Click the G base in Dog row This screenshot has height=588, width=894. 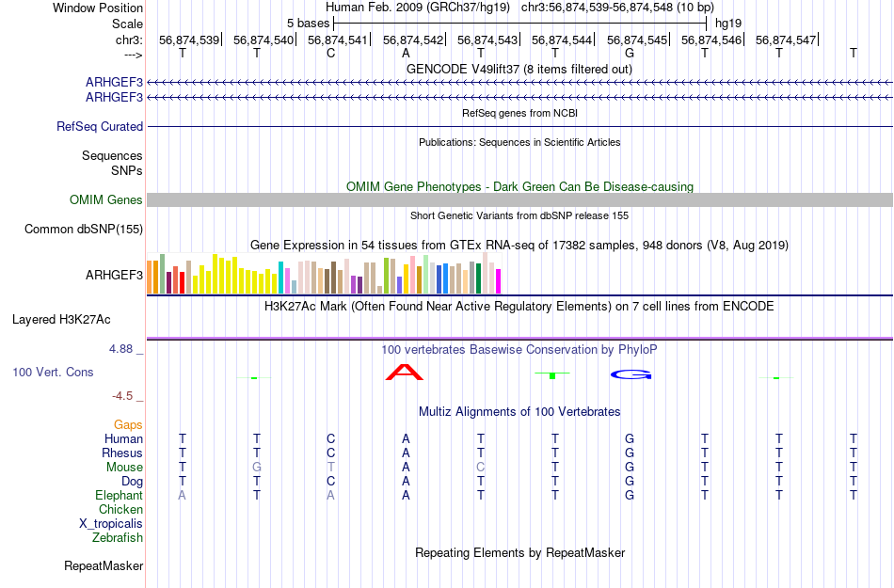(x=630, y=482)
